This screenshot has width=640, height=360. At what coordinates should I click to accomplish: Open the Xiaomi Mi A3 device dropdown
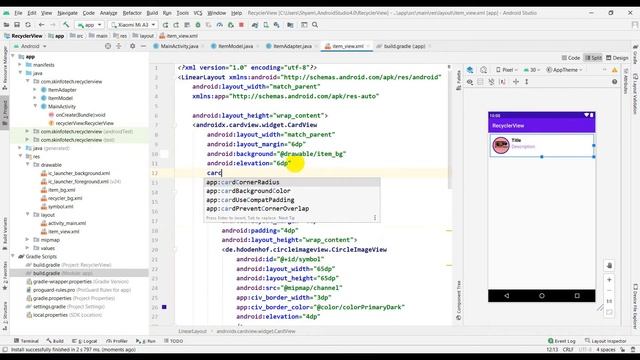(133, 25)
